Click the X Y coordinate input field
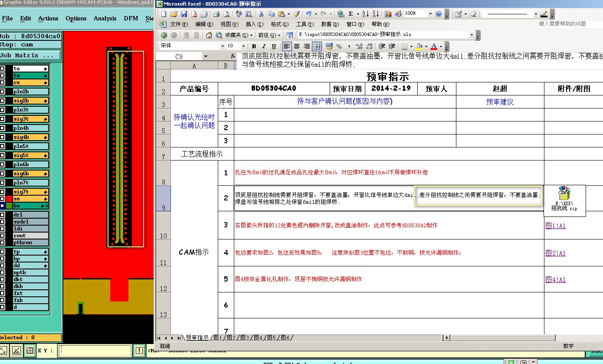This screenshot has width=603, height=364. click(95, 351)
